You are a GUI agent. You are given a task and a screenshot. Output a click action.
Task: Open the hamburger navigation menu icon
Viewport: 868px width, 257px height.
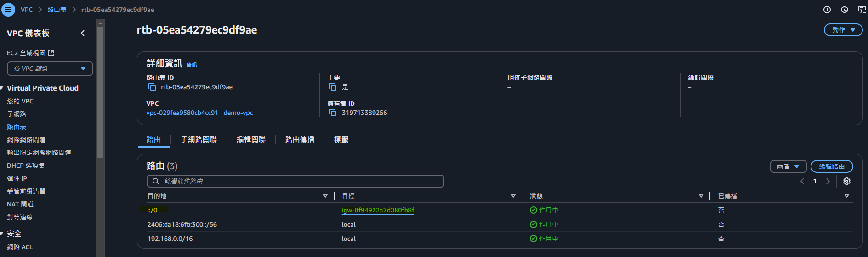tap(8, 10)
